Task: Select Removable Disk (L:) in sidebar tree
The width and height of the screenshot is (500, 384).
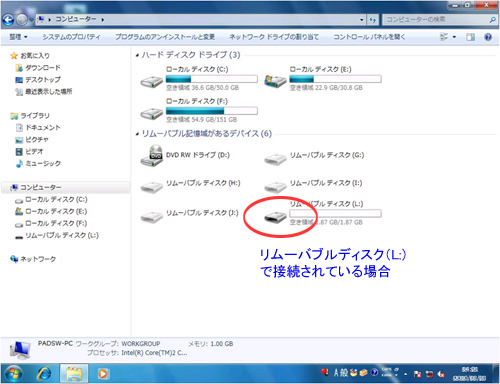Action: [x=57, y=236]
